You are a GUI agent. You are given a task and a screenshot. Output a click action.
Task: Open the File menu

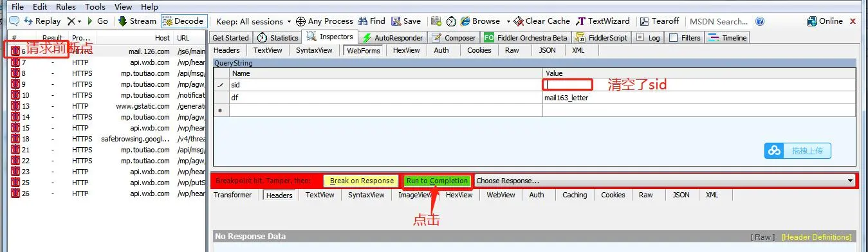click(18, 6)
